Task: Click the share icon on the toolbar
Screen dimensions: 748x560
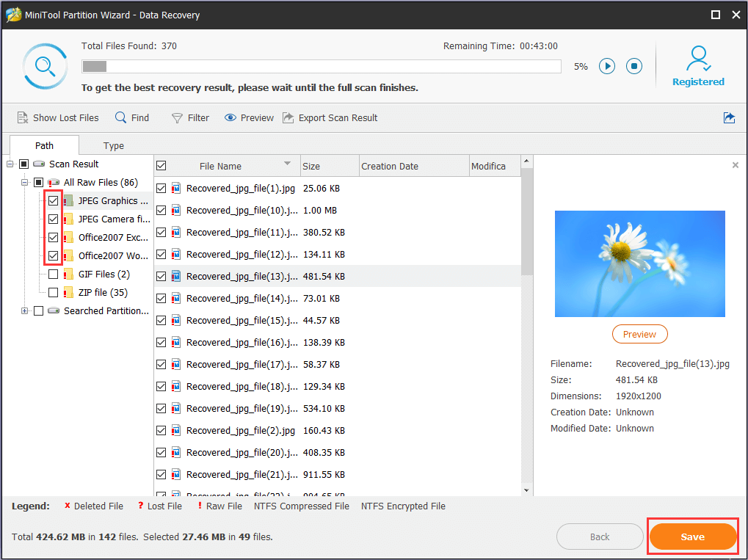Action: coord(728,117)
